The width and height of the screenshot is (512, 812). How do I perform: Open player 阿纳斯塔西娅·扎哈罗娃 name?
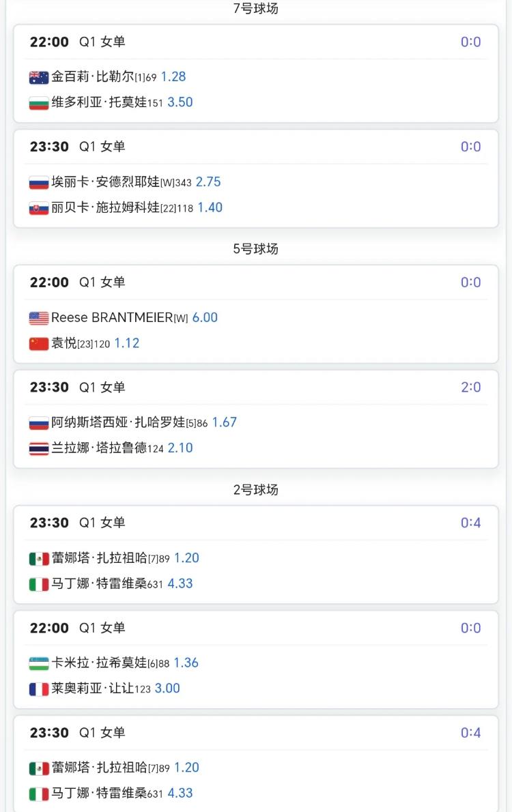coord(118,422)
